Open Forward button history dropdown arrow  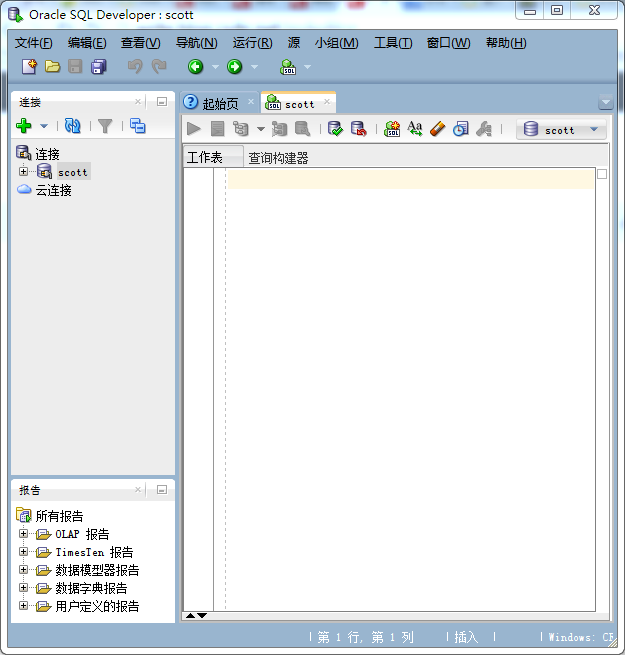[x=254, y=67]
